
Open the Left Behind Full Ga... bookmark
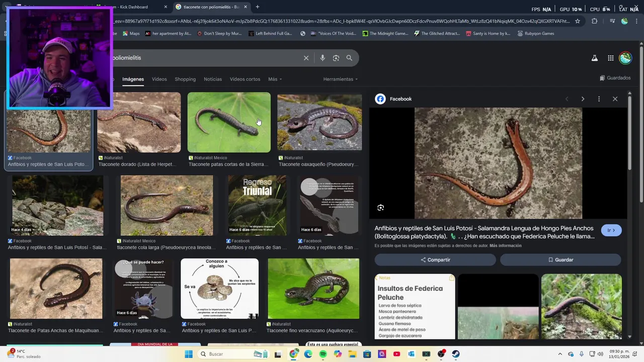pos(270,34)
